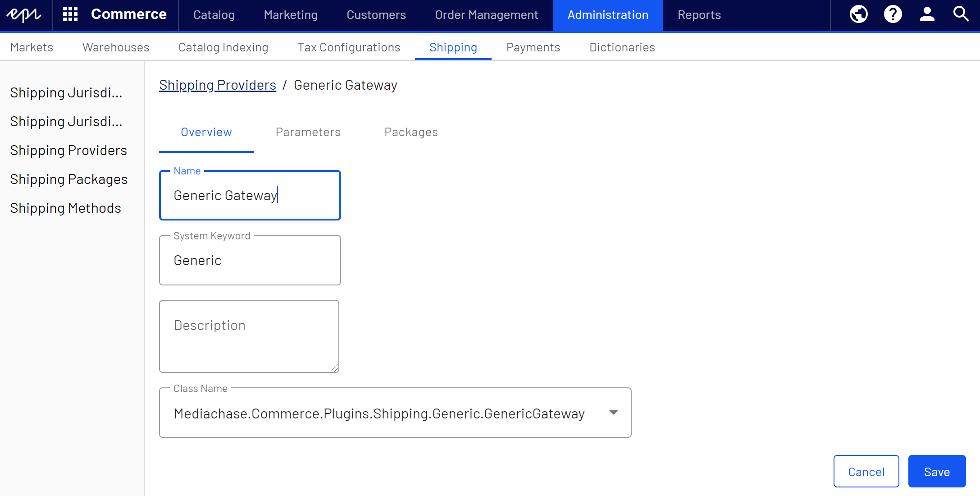Click the globe language icon

[859, 15]
